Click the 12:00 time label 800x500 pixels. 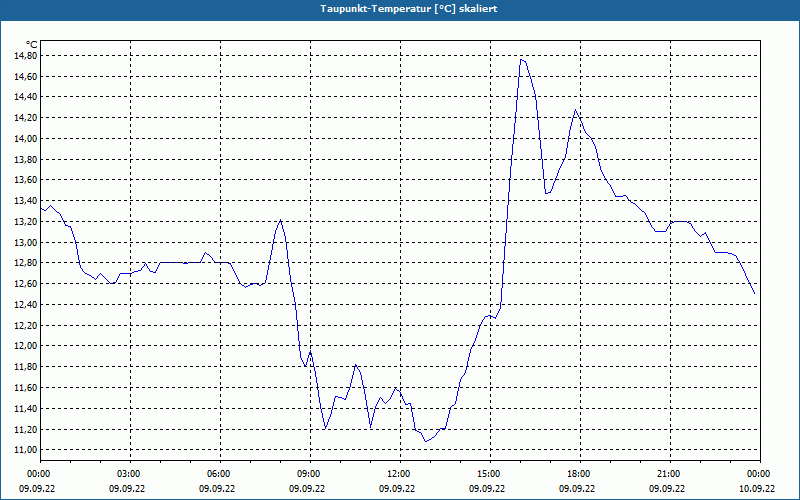point(400,474)
